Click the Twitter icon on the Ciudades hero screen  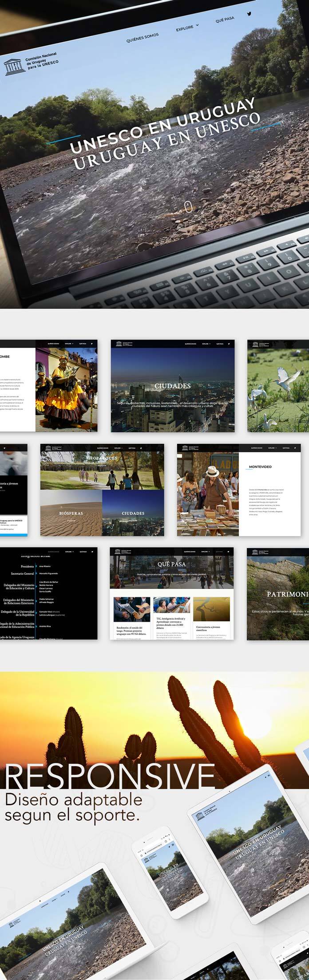coord(229,344)
